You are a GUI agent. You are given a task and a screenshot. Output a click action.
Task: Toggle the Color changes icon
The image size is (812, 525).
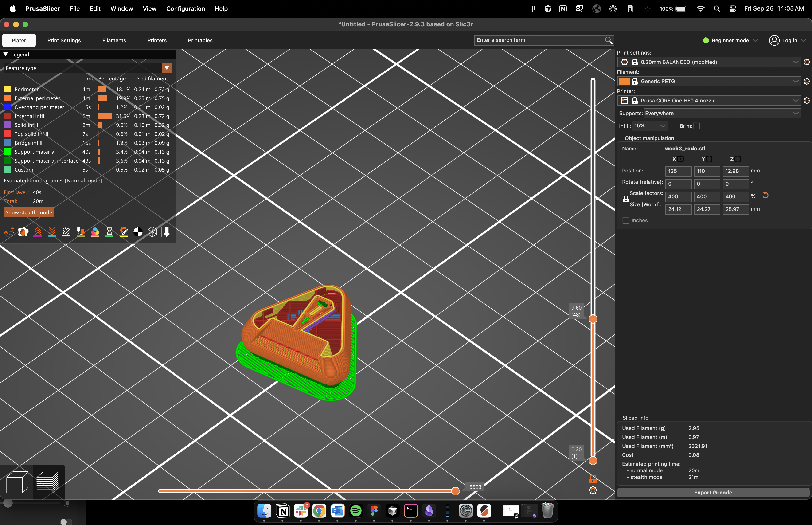pyautogui.click(x=95, y=232)
